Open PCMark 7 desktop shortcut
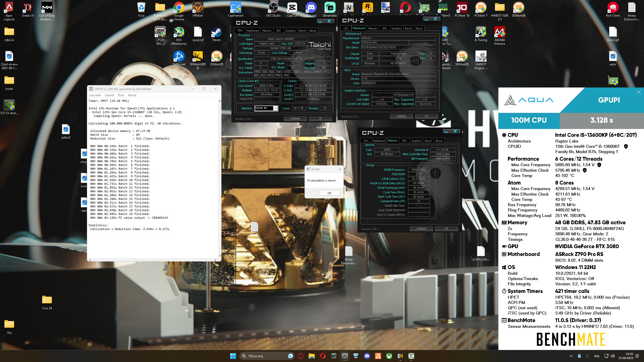 click(x=481, y=10)
